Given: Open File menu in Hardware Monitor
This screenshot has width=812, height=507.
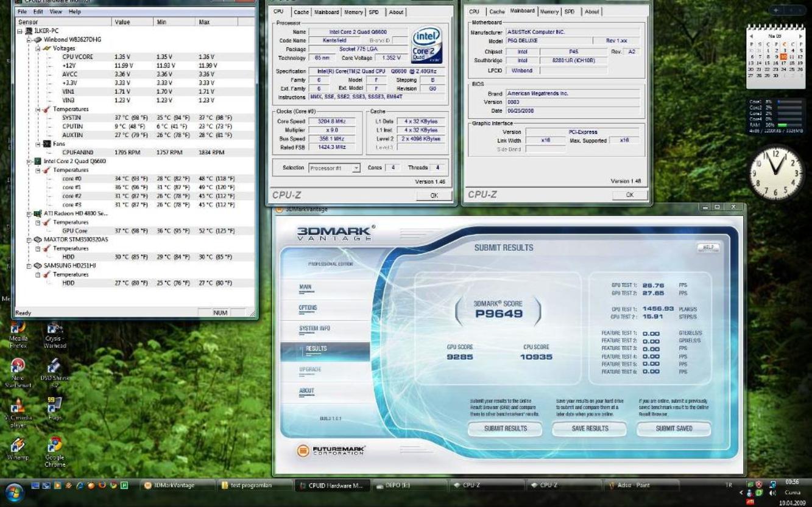Looking at the screenshot, I should tap(22, 12).
